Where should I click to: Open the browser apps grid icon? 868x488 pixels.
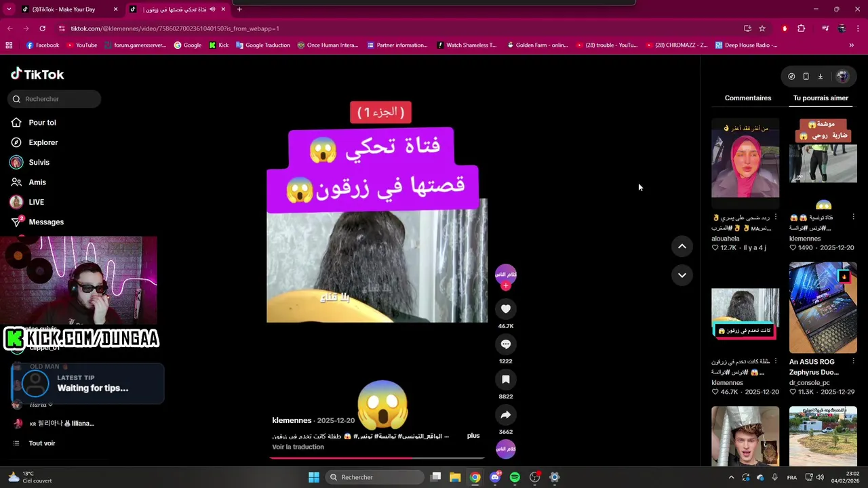click(9, 45)
